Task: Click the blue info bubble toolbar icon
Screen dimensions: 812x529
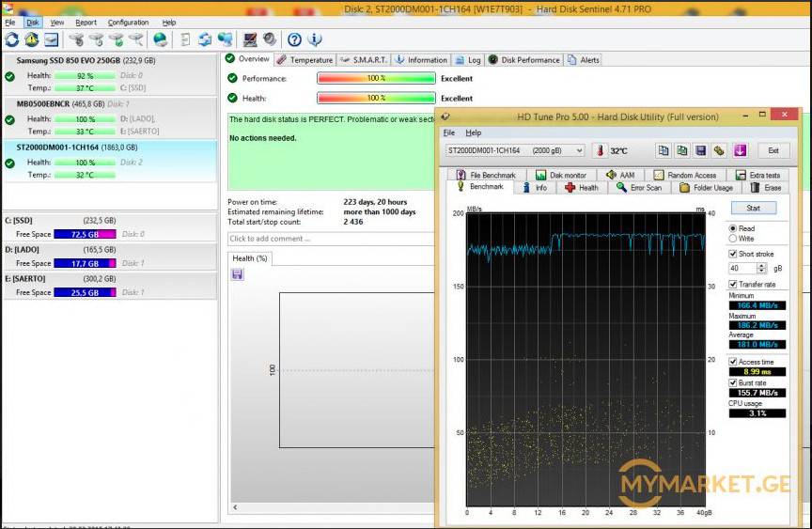Action: 314,39
